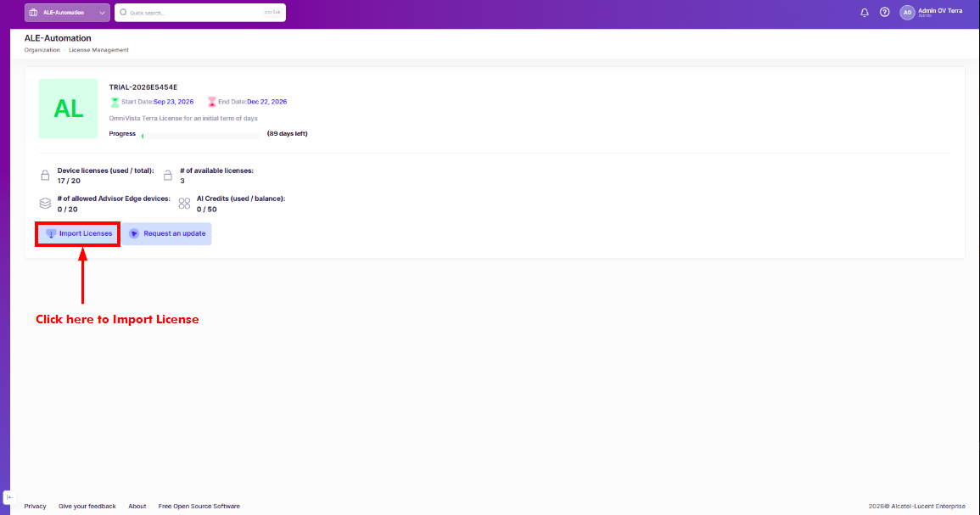This screenshot has height=515, width=980.
Task: Select license name TRIAL-2026E5454E
Action: [143, 87]
